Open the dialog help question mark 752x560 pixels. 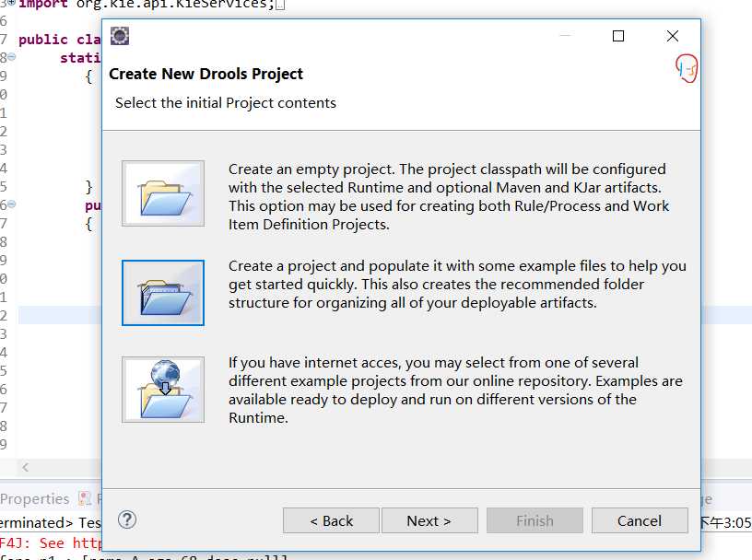127,519
